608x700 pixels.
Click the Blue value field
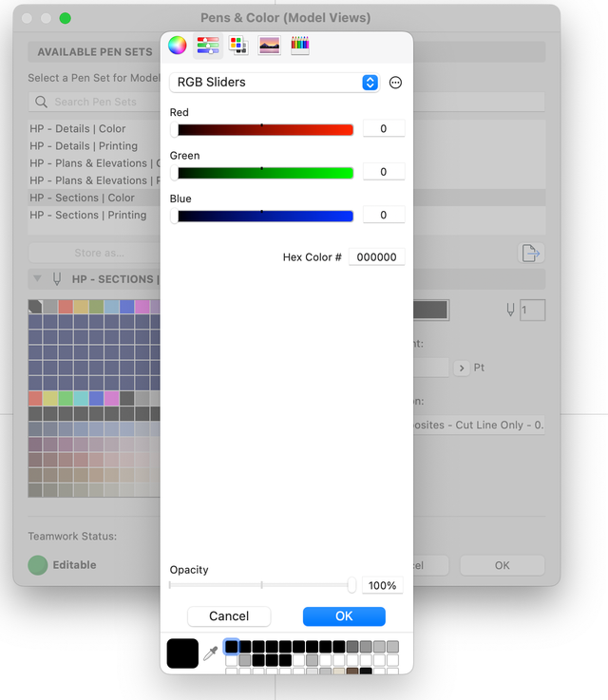[x=384, y=216]
